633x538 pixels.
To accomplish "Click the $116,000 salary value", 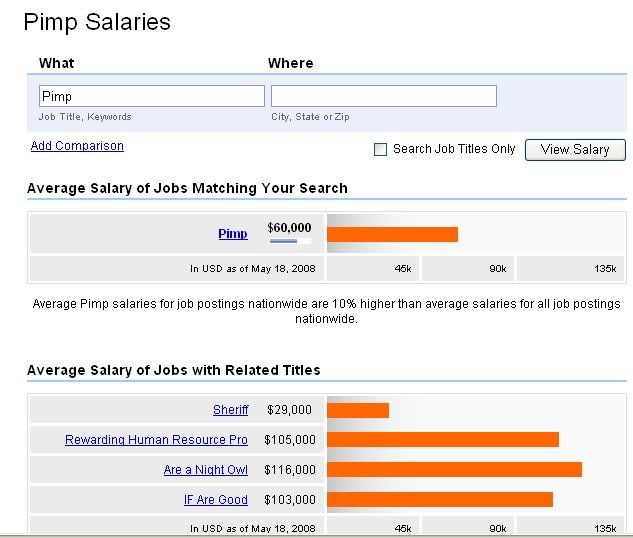I will [x=289, y=470].
